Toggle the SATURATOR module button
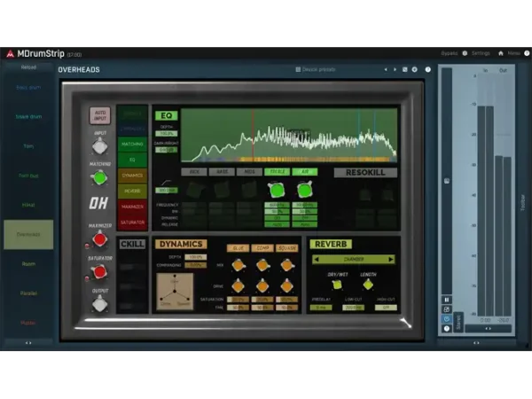Viewport: 532px width, 399px height. [132, 223]
